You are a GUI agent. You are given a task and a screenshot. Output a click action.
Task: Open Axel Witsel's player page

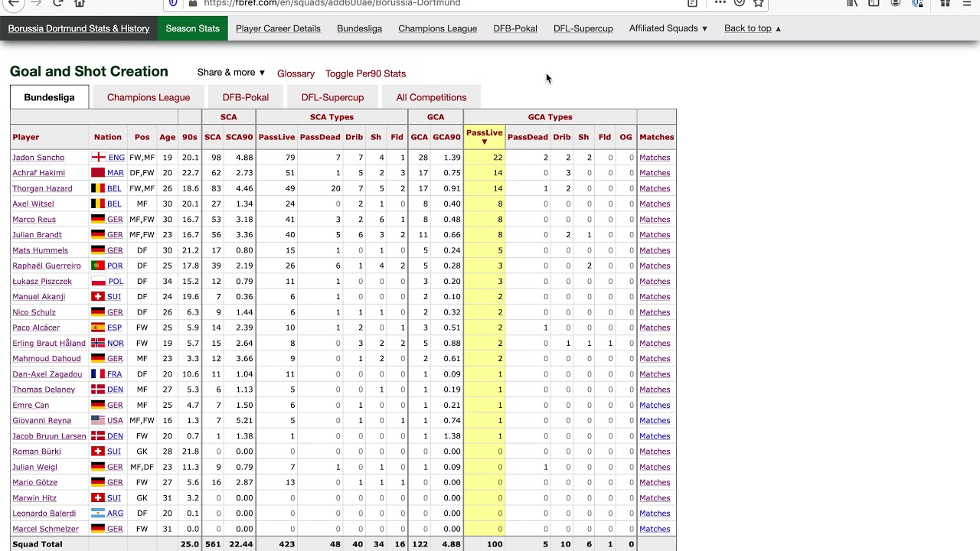pos(33,204)
